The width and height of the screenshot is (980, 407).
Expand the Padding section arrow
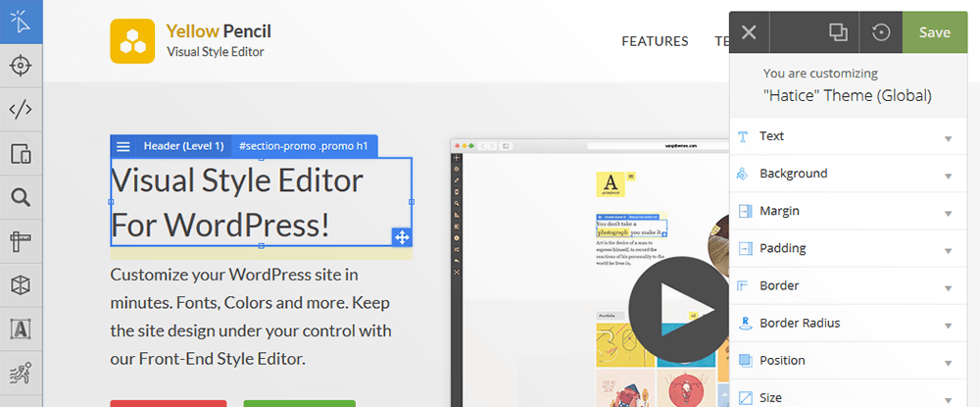tap(948, 251)
